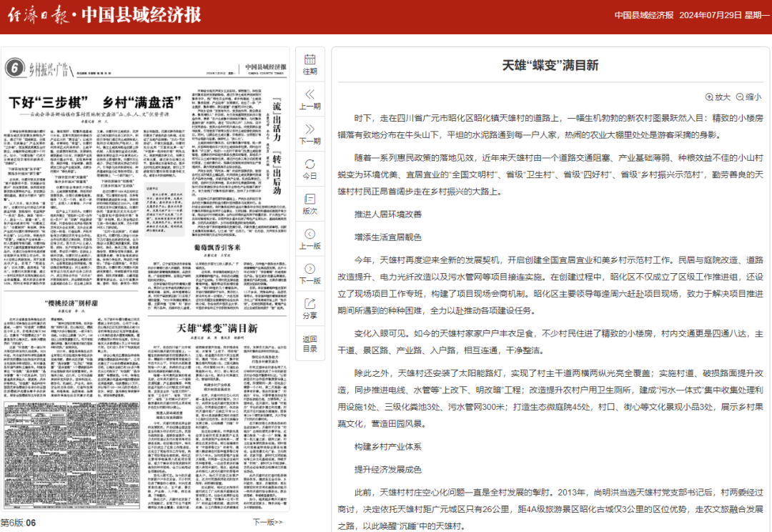Click the article title 天雄"蝶变"满目新 in reader
Screen dimensions: 772x532
550,65
